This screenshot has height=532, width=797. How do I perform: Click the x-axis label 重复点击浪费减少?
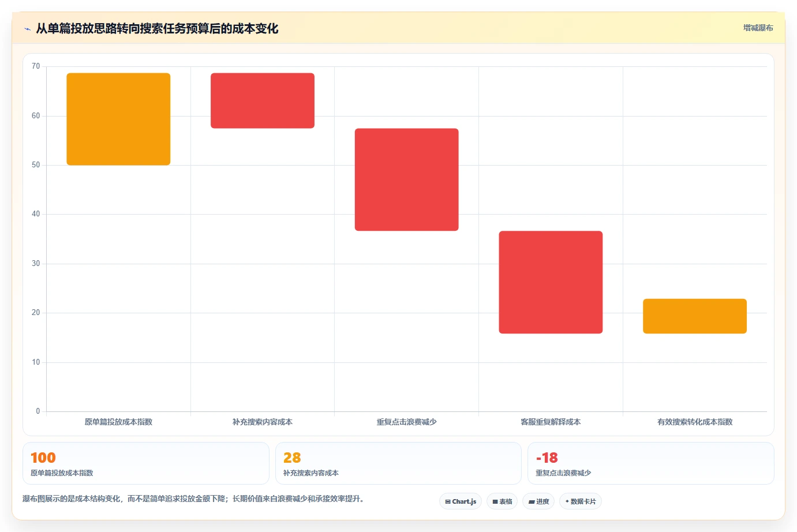click(x=407, y=422)
